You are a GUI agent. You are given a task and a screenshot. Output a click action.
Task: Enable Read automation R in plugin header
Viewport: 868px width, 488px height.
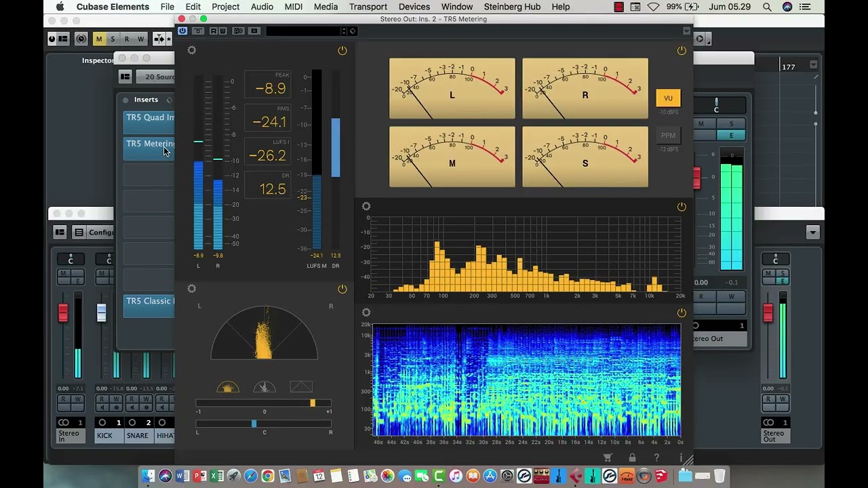click(x=214, y=31)
